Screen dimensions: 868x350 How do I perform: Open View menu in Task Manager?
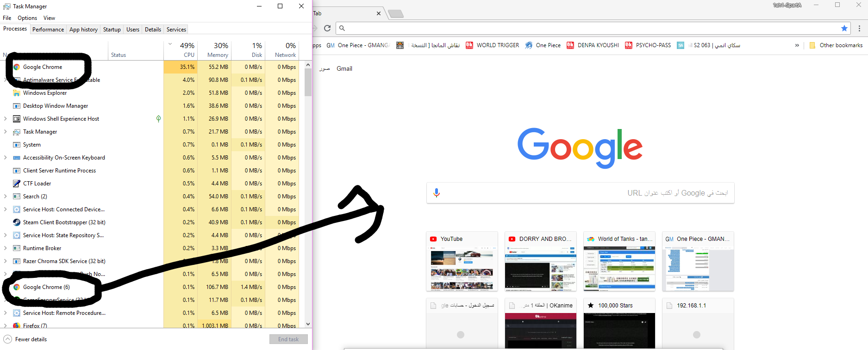[x=49, y=18]
